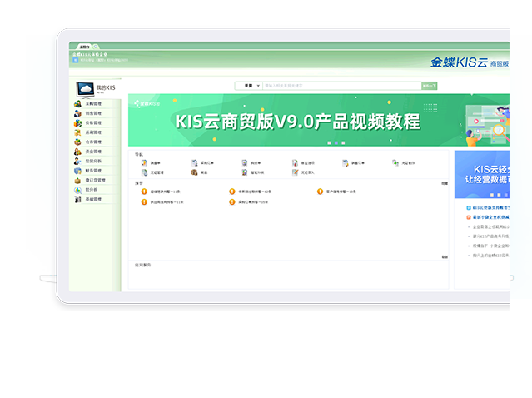The image size is (532, 398).
Task: Open 销售管理 module in the sidebar
Action: tap(92, 112)
